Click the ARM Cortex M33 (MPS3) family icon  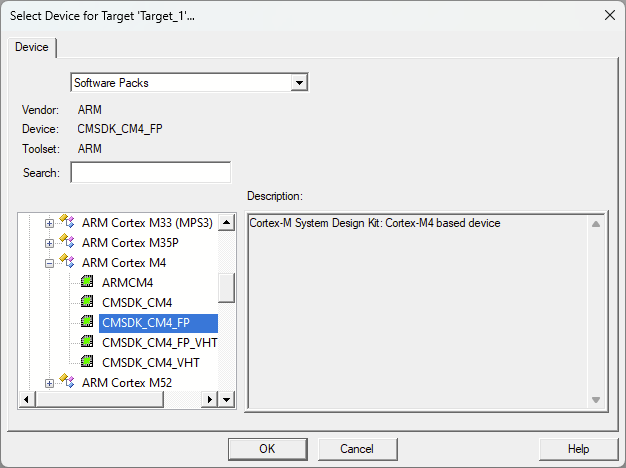point(67,222)
